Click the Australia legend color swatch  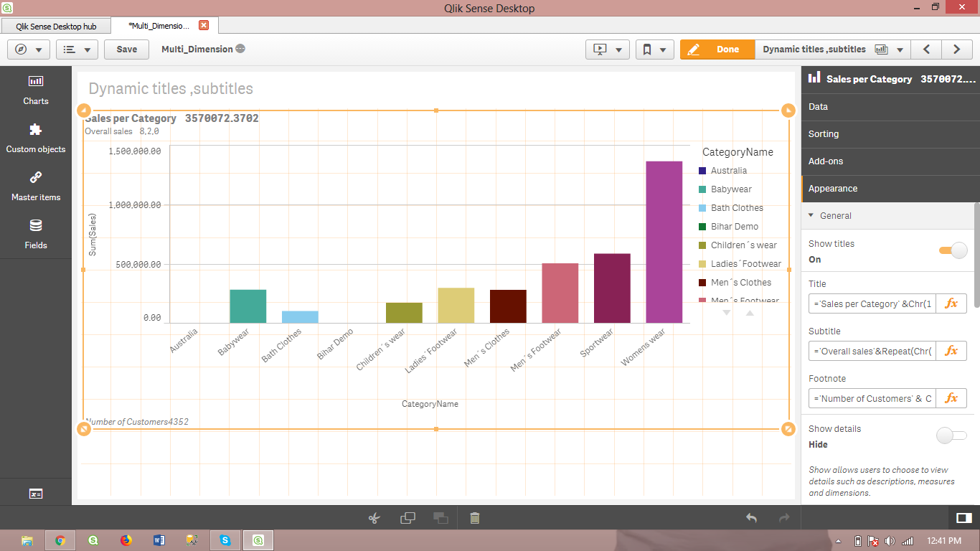point(702,171)
